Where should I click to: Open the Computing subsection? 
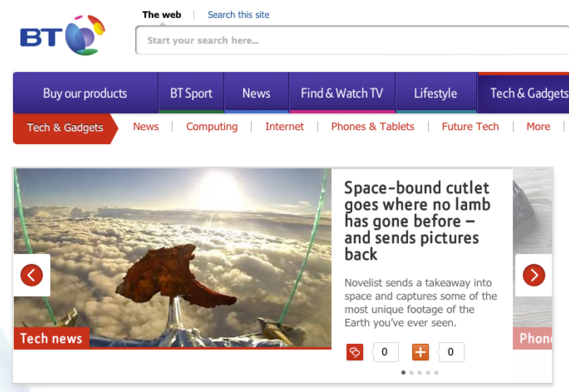coord(212,126)
